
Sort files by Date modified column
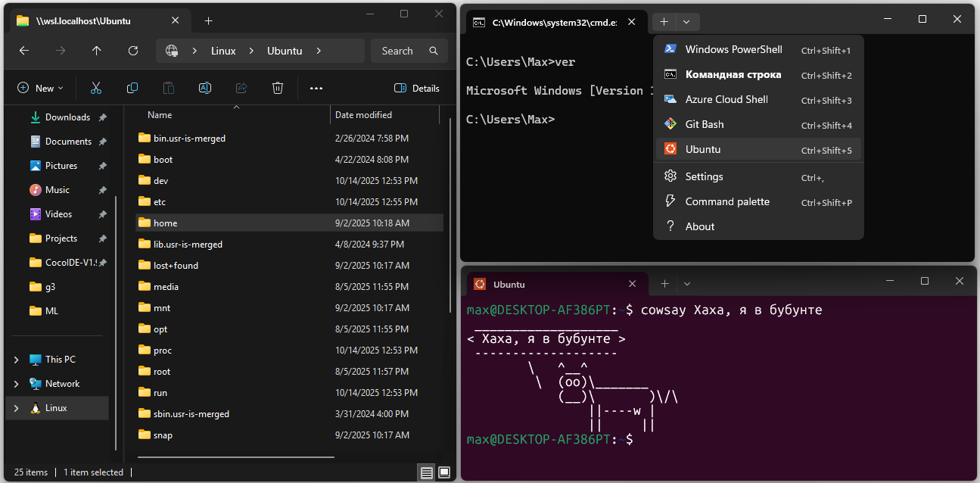point(363,115)
